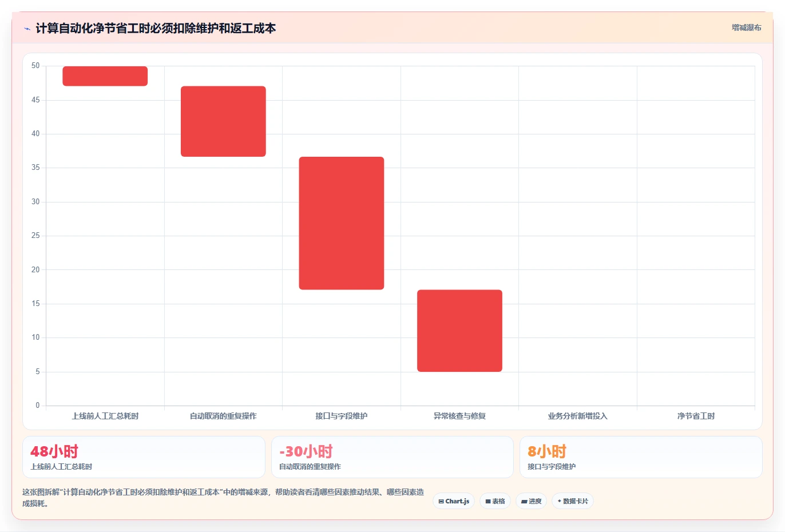Click the 表格 tag
Image resolution: width=785 pixels, height=532 pixels.
pos(495,501)
